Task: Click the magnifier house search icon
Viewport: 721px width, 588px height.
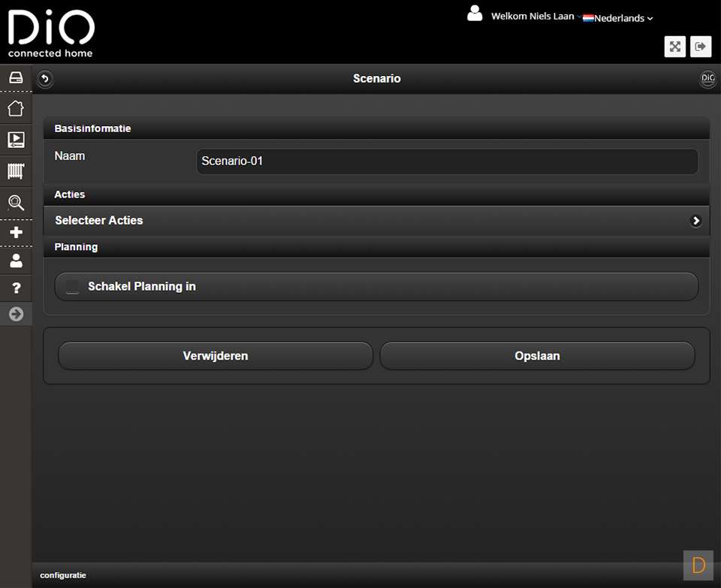Action: click(x=16, y=203)
